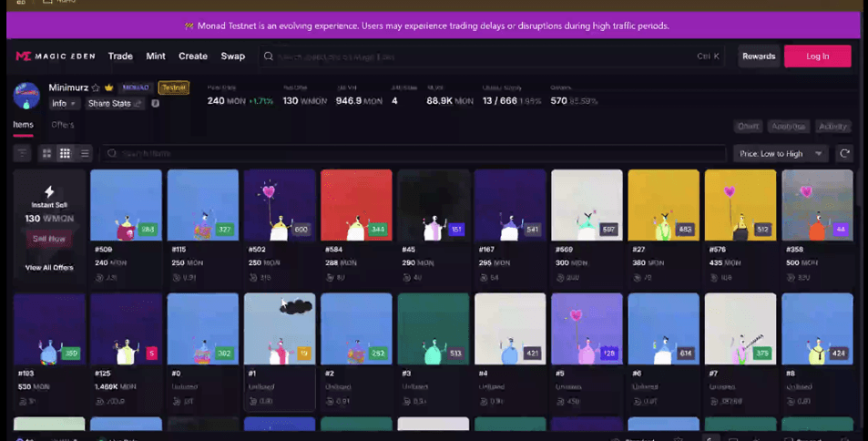Open NFT thumbnail #358

pos(817,205)
